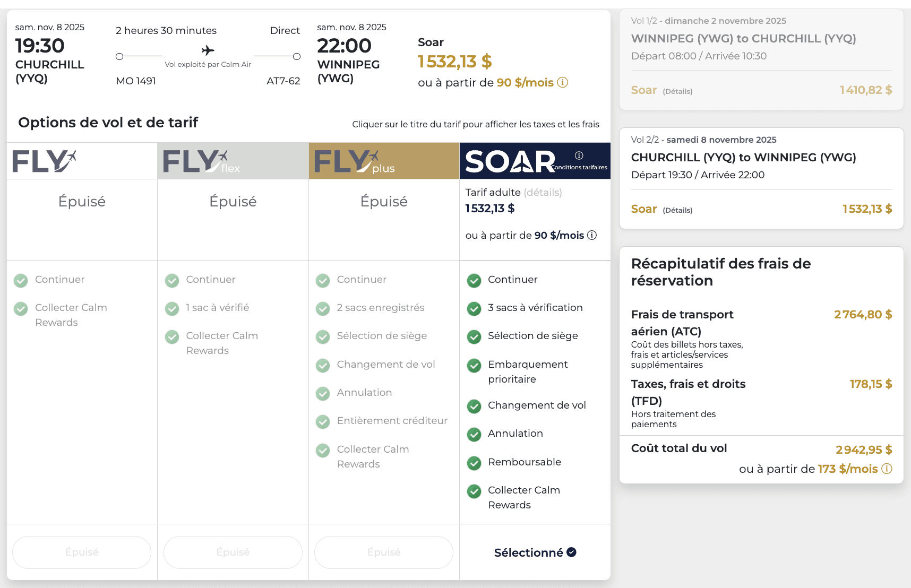
Task: Open Conditions tarifaires link
Action: tap(579, 167)
